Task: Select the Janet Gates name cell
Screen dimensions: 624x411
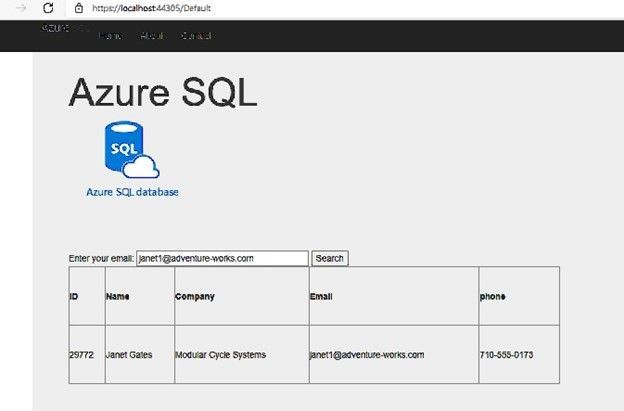Action: tap(140, 355)
